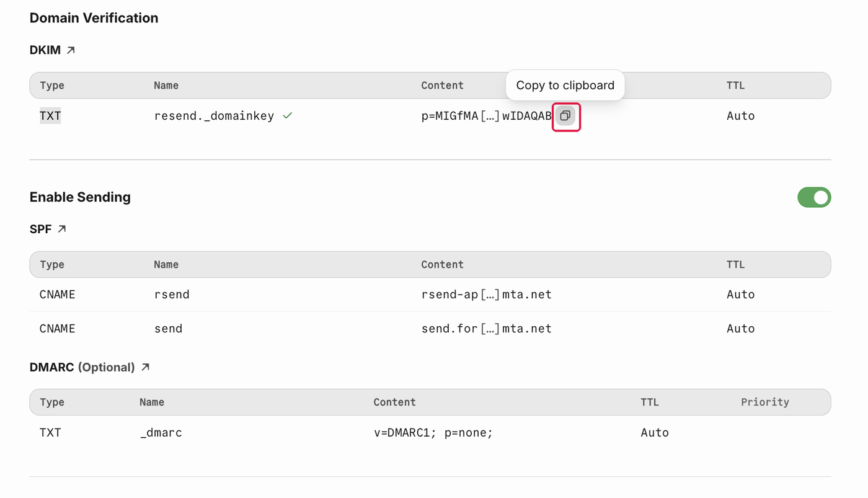The height and width of the screenshot is (498, 868).
Task: Click CNAME type in the send row
Action: [58, 329]
